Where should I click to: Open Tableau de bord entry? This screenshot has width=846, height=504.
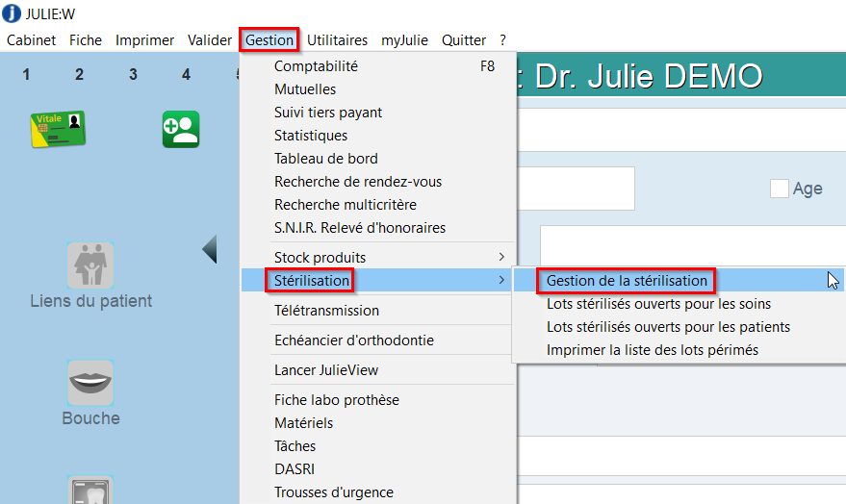[378, 159]
